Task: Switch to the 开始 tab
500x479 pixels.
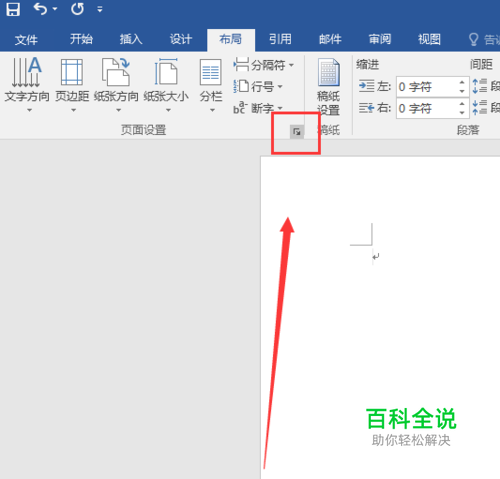Action: [81, 39]
